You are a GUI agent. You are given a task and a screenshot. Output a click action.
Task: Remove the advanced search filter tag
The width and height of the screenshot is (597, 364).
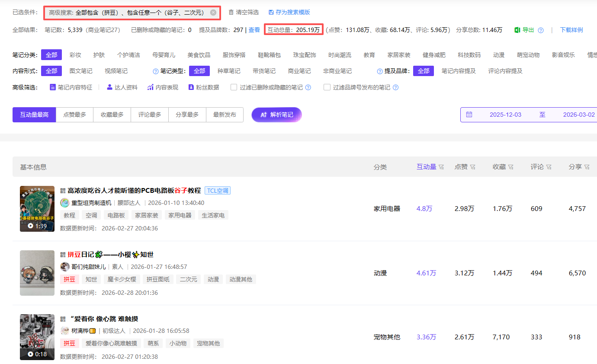coord(213,13)
